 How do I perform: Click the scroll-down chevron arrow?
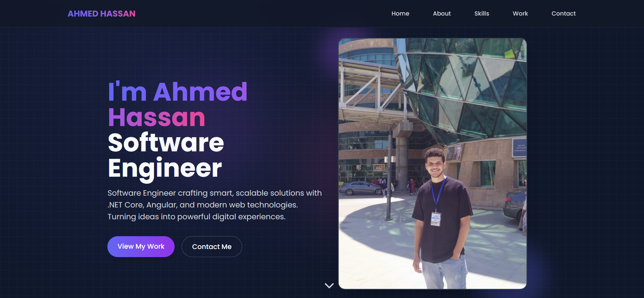pyautogui.click(x=329, y=285)
